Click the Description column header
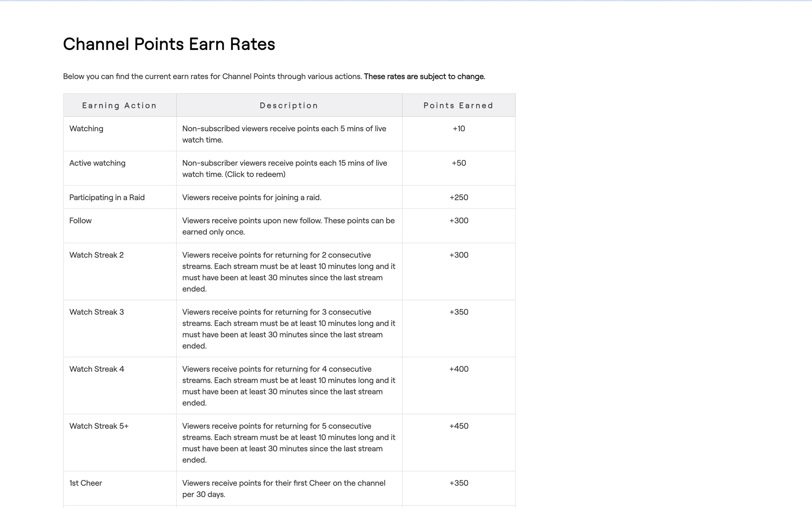 [x=289, y=105]
